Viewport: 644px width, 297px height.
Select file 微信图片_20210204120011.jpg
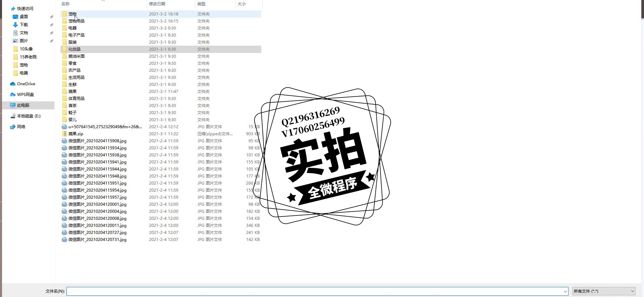pos(161,226)
